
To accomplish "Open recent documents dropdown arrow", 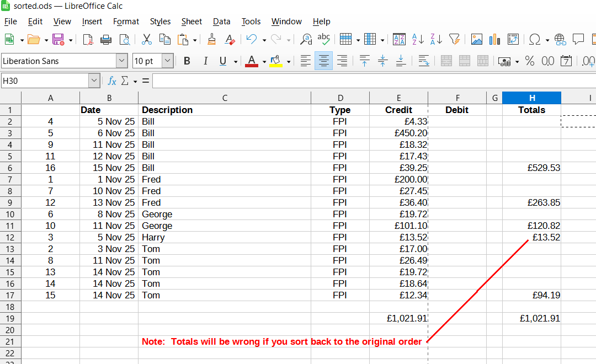I will click(46, 40).
